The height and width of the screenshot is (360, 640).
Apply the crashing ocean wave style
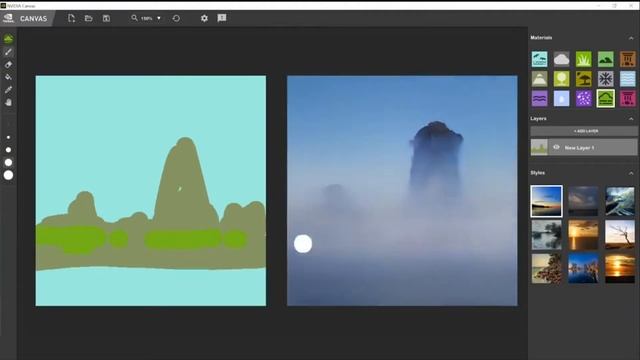coord(620,201)
